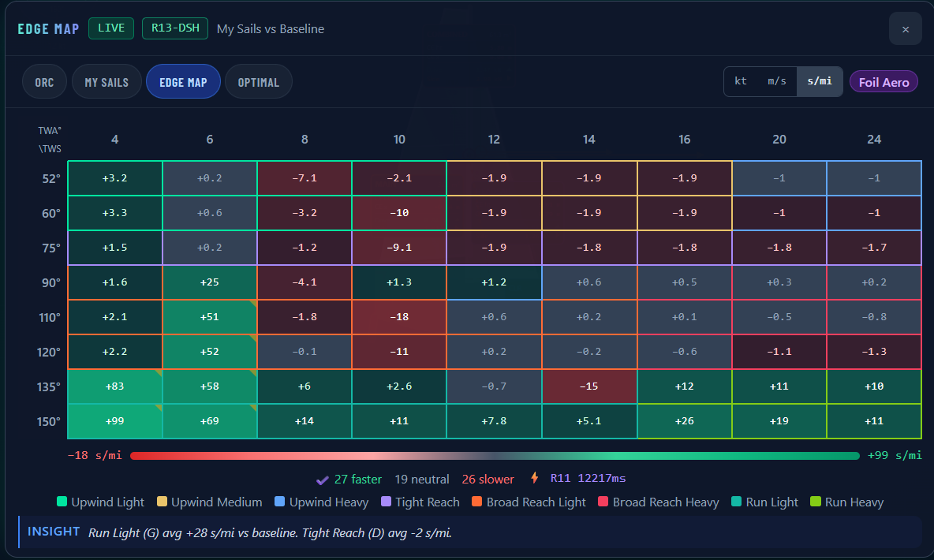Click the lightning bolt icon beside R11
Image resolution: width=934 pixels, height=560 pixels.
(x=534, y=478)
